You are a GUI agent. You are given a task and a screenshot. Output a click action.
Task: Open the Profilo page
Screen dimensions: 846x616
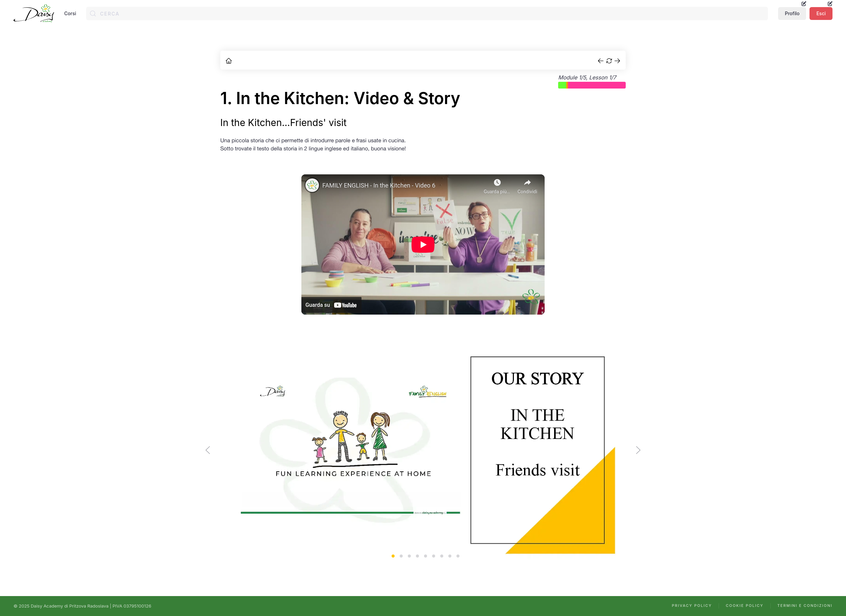coord(792,14)
